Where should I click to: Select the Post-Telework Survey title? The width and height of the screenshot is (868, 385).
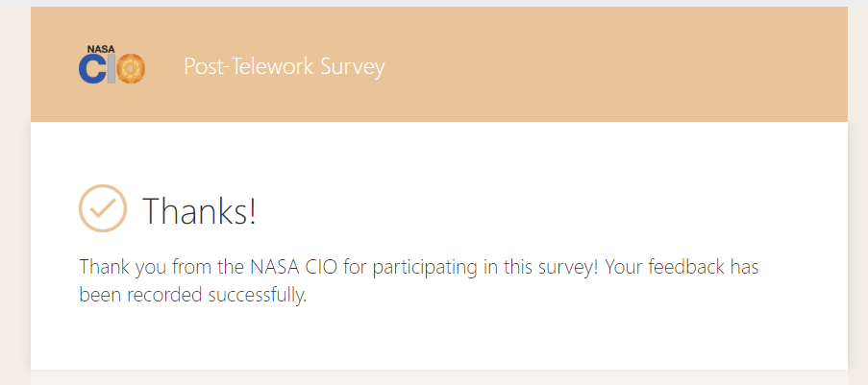point(284,67)
